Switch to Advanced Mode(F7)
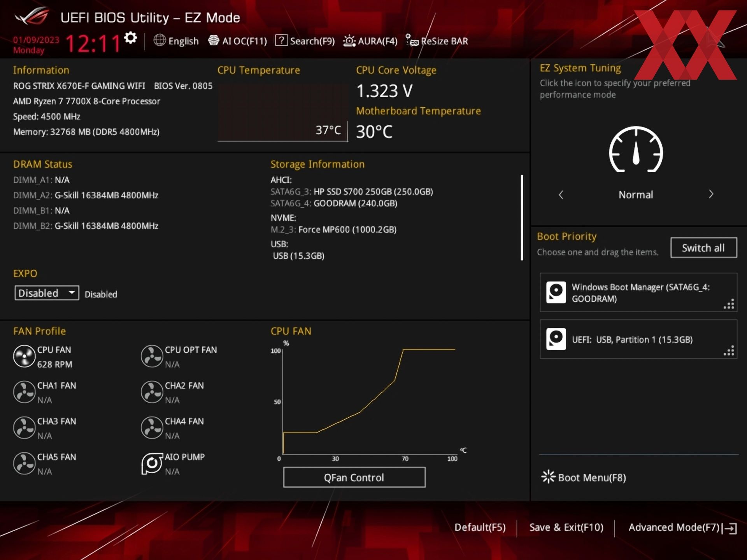 (682, 528)
